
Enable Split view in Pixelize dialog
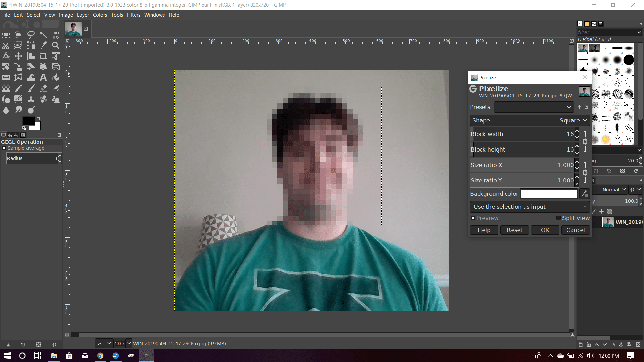pos(558,218)
